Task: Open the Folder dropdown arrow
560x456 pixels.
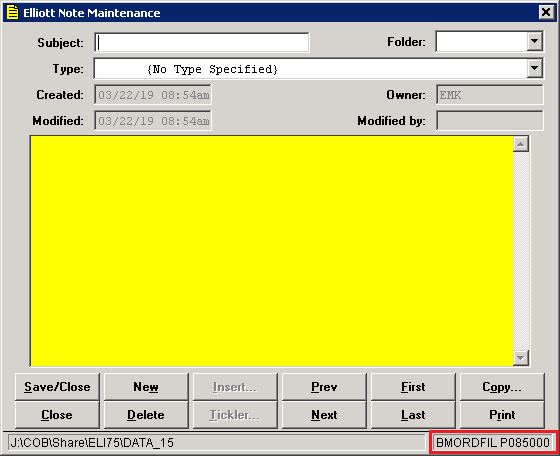Action: pos(534,41)
